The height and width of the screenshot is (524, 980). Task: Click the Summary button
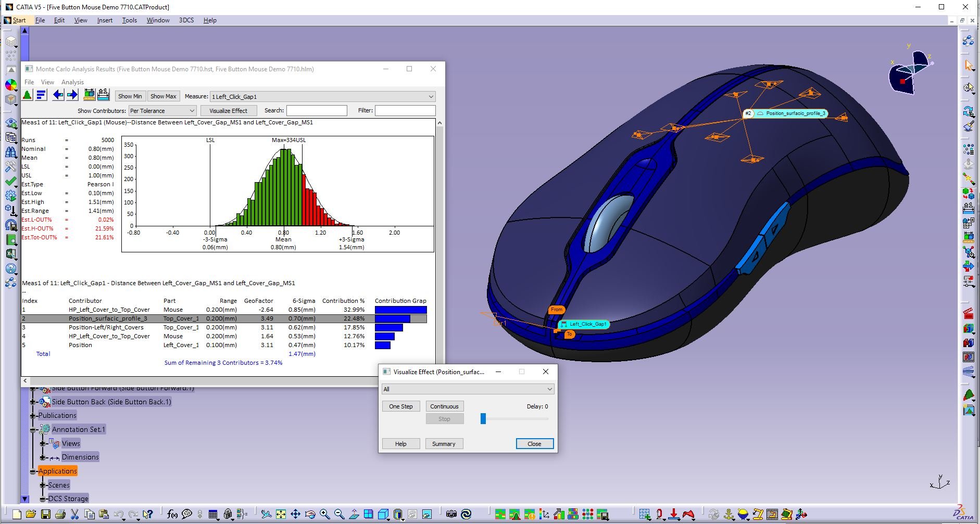pyautogui.click(x=444, y=444)
